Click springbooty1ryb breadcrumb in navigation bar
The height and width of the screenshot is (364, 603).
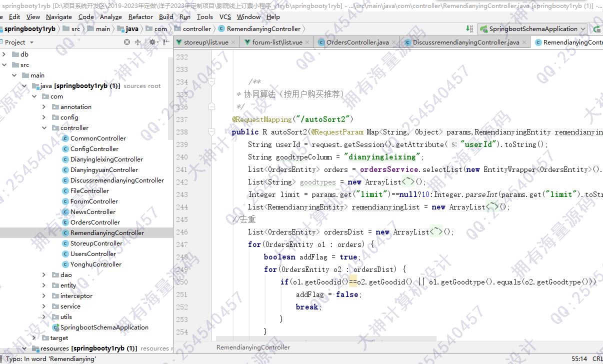[29, 29]
